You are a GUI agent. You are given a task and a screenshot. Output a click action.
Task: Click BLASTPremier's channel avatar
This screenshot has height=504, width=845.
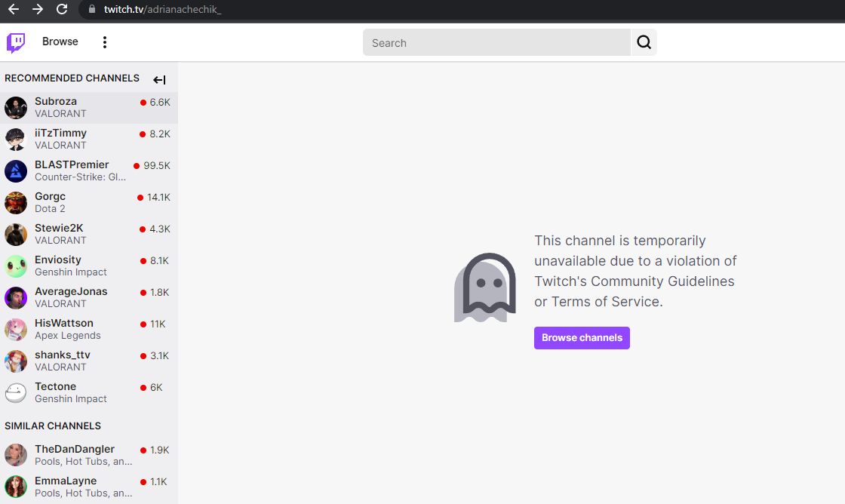(x=16, y=171)
